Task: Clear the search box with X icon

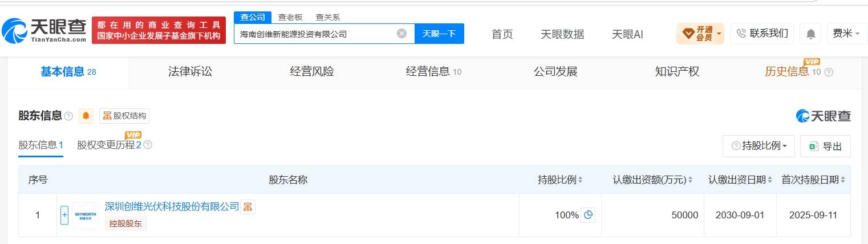Action: [401, 34]
